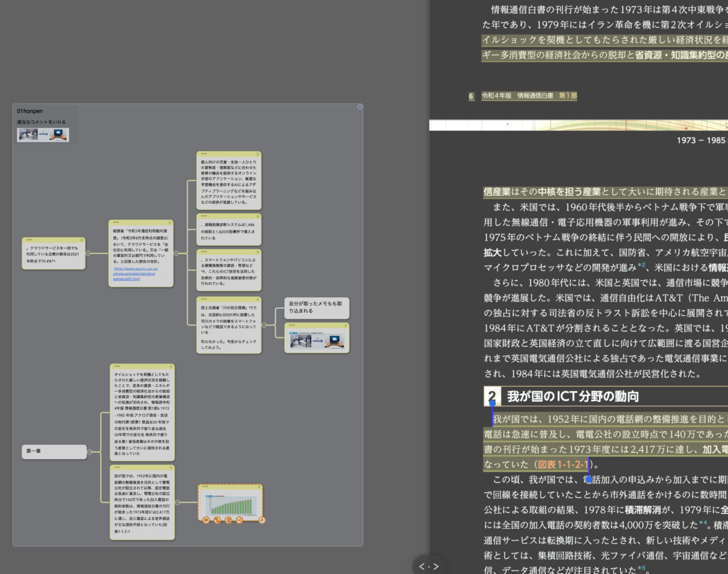Viewport: 728px width, 574px height.
Task: Click the second orange icon below the chart card
Action: click(x=217, y=520)
